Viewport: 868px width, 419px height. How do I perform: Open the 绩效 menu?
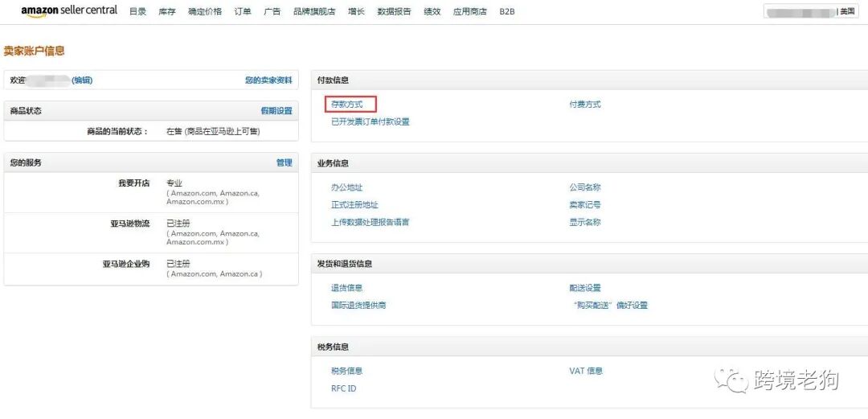(432, 11)
